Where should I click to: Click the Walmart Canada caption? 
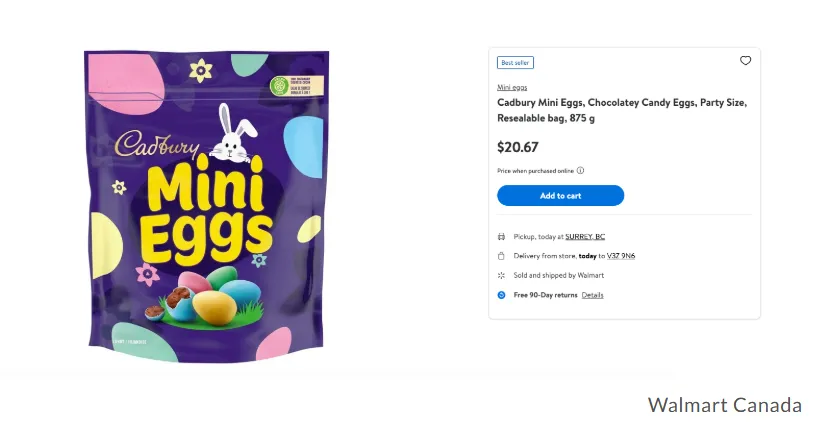(x=724, y=405)
